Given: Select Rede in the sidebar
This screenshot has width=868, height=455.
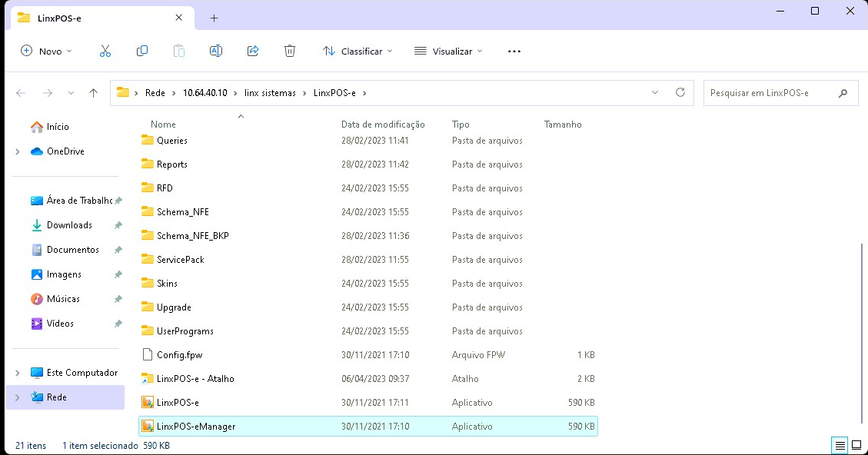Looking at the screenshot, I should click(65, 397).
